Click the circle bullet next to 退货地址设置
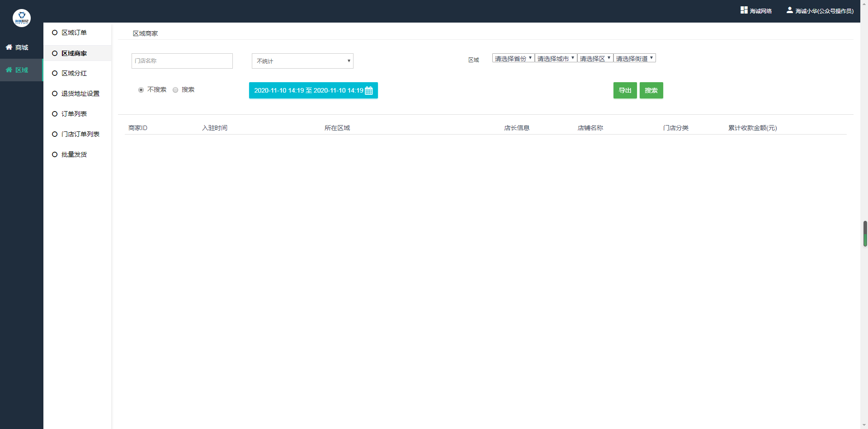 55,93
